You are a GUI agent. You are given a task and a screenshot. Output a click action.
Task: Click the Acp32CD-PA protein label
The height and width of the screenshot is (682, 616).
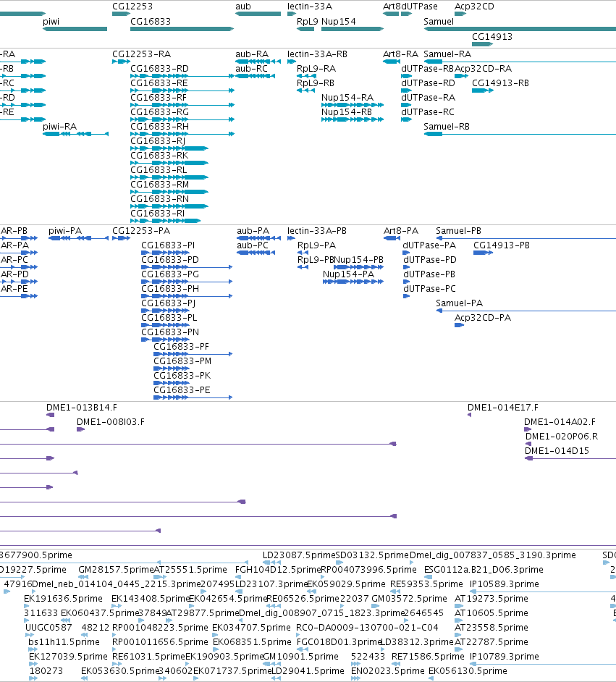(x=483, y=318)
